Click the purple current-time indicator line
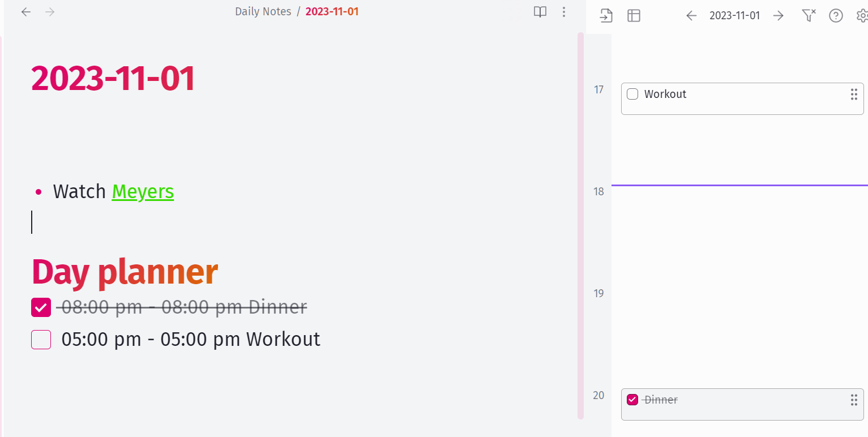This screenshot has width=868, height=437. 736,184
